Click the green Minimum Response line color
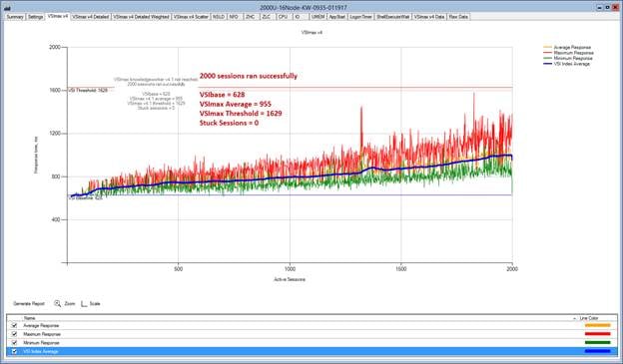The height and width of the screenshot is (364, 623). [598, 343]
